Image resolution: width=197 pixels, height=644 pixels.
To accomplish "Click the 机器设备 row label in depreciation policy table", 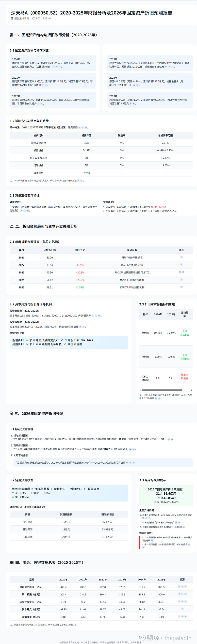I will (39, 151).
